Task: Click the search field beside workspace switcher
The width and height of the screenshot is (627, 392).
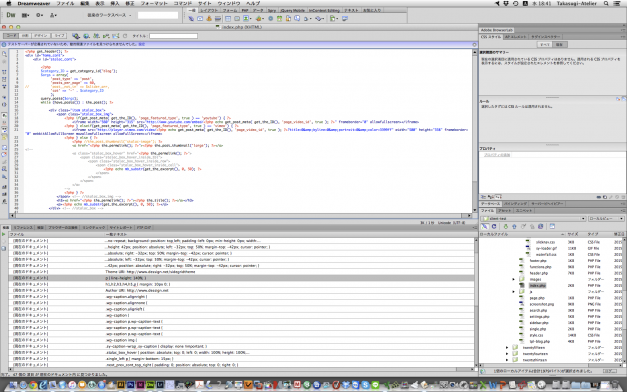Action: [x=158, y=15]
